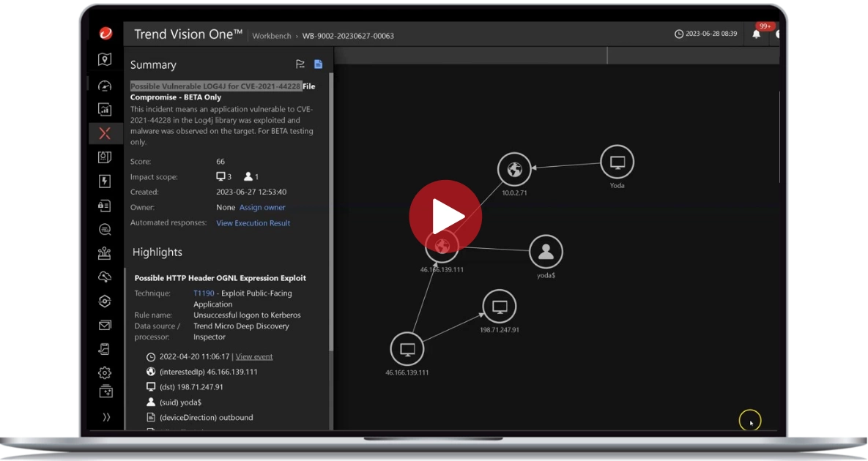Screen dimensions: 868x461
Task: Open the envelope email sidebar icon
Action: [105, 325]
